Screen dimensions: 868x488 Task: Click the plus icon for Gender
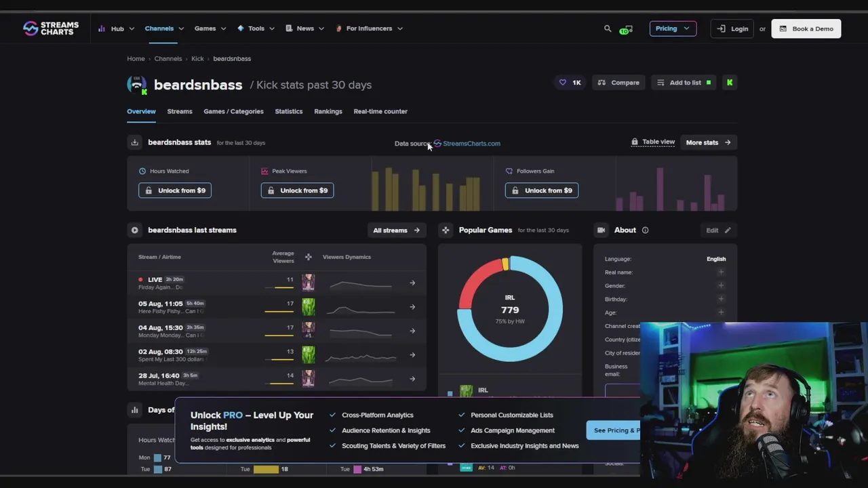coord(721,285)
